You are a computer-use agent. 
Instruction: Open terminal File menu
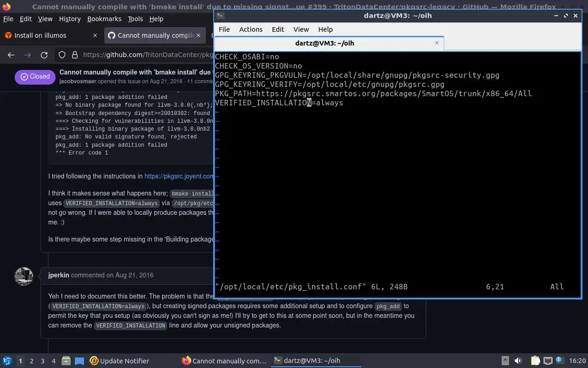(x=224, y=29)
